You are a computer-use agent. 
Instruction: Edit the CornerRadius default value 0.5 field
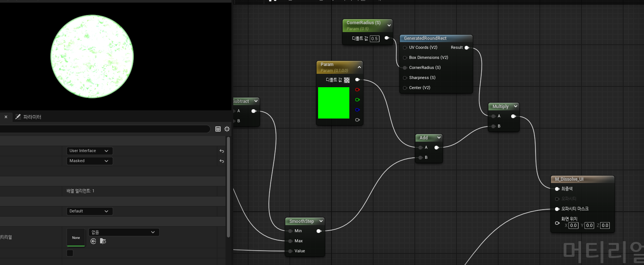pos(374,39)
